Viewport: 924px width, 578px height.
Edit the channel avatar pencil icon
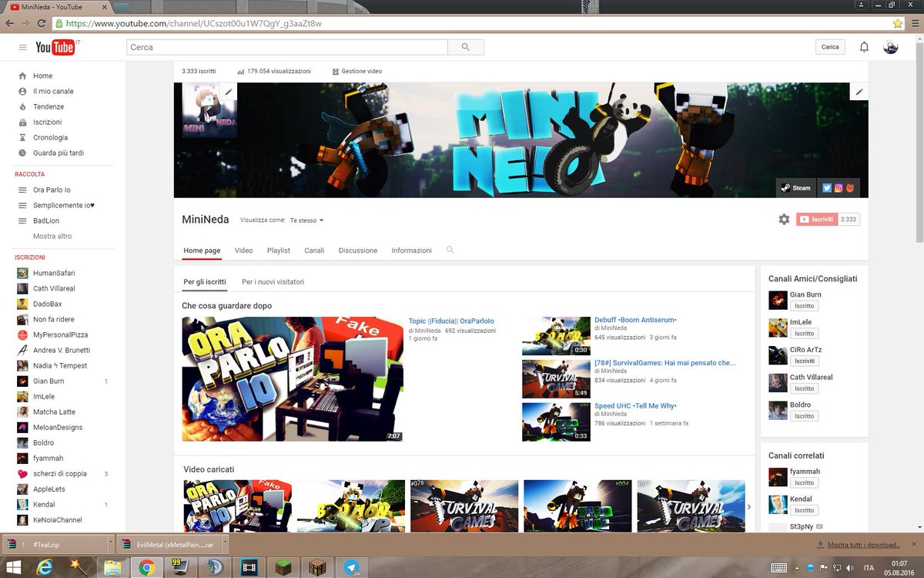tap(229, 92)
